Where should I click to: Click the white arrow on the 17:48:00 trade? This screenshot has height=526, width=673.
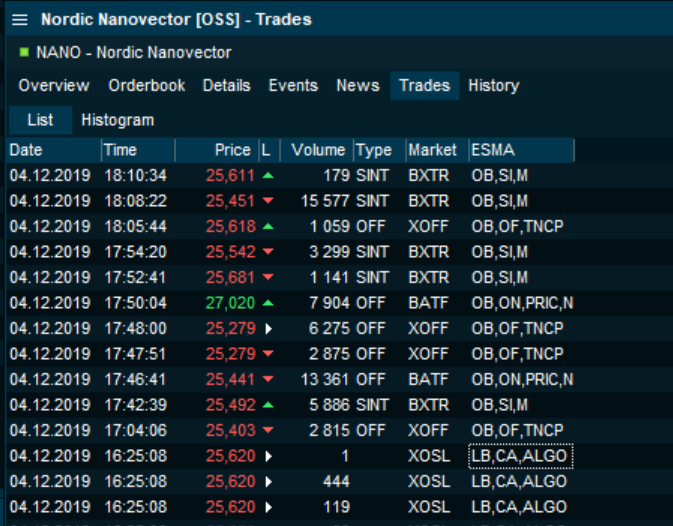269,329
